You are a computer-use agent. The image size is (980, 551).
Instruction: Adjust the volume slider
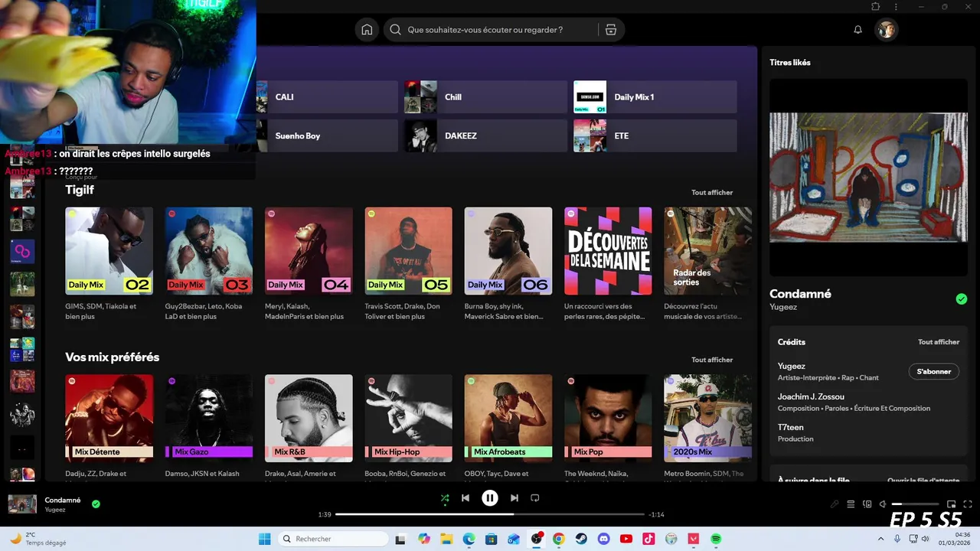click(913, 504)
